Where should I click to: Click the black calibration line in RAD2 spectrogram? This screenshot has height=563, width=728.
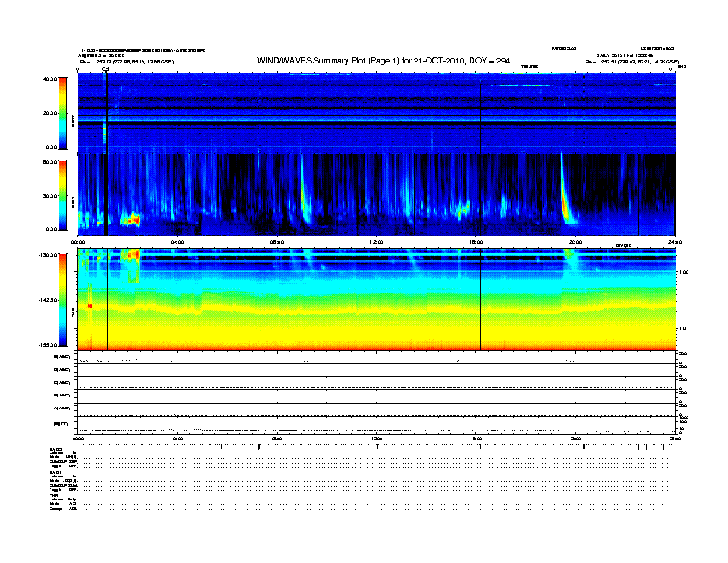coord(107,112)
